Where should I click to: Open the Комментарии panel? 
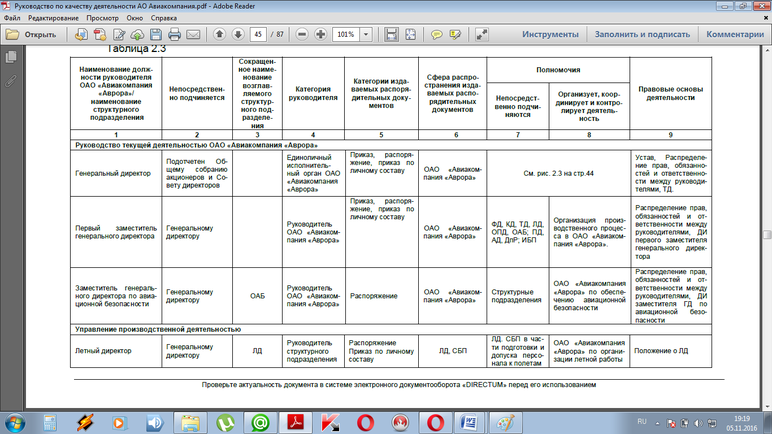(x=735, y=34)
